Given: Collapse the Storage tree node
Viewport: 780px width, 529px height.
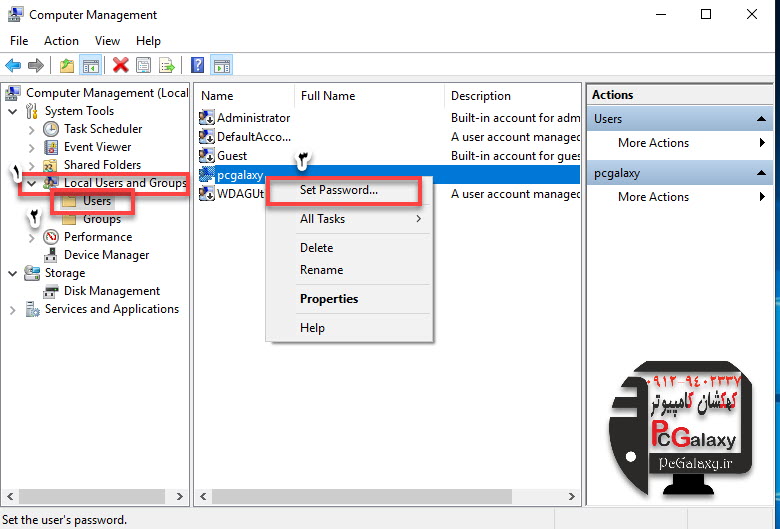Looking at the screenshot, I should click(12, 273).
